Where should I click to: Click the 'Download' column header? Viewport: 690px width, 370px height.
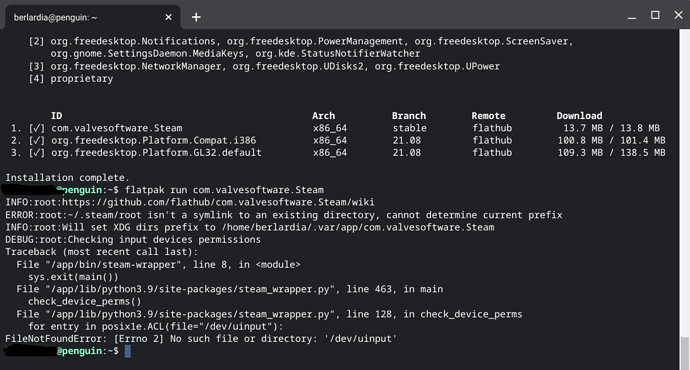click(579, 116)
